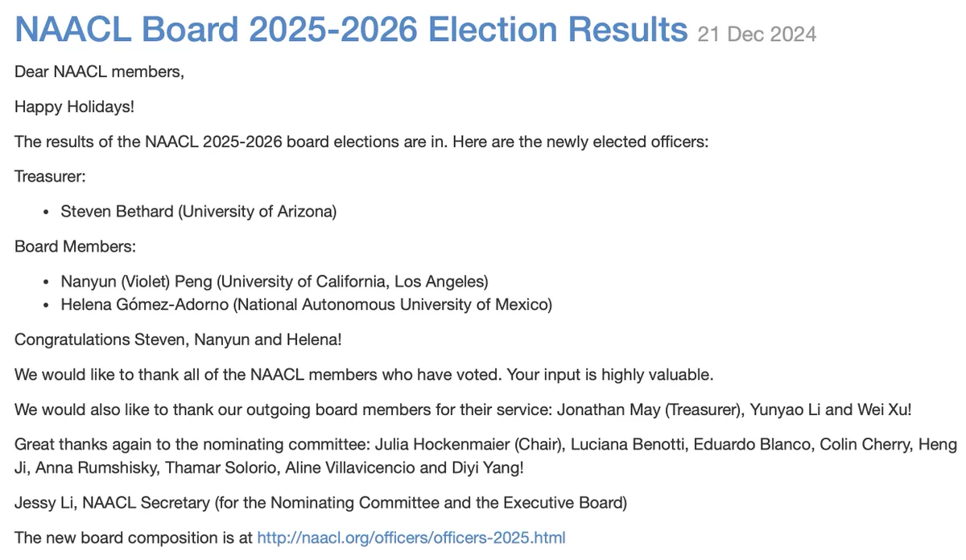This screenshot has height=560, width=966.
Task: Click the "Congratulations Steven, Nanyun and Helena!" line
Action: point(178,340)
